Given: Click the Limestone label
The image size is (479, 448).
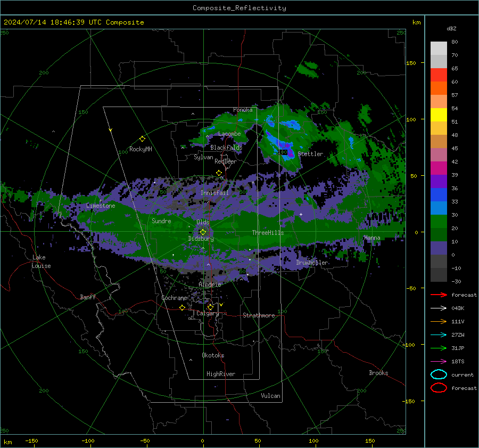Looking at the screenshot, I should [101, 206].
